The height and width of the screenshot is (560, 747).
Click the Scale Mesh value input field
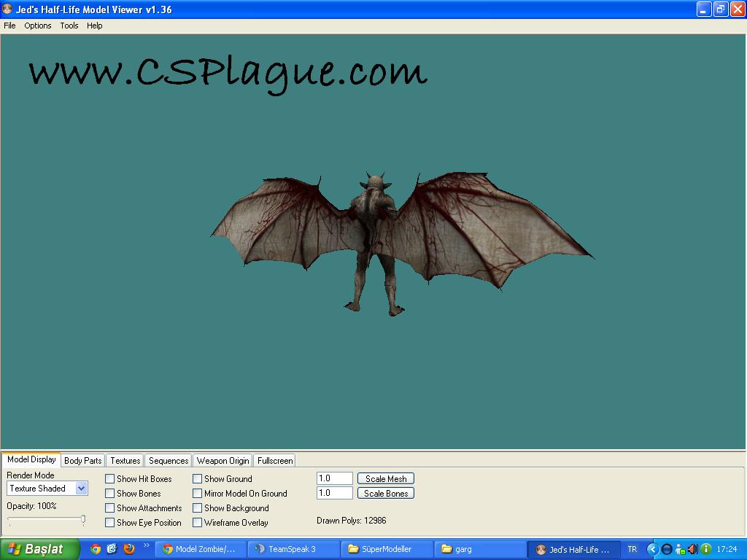click(335, 478)
